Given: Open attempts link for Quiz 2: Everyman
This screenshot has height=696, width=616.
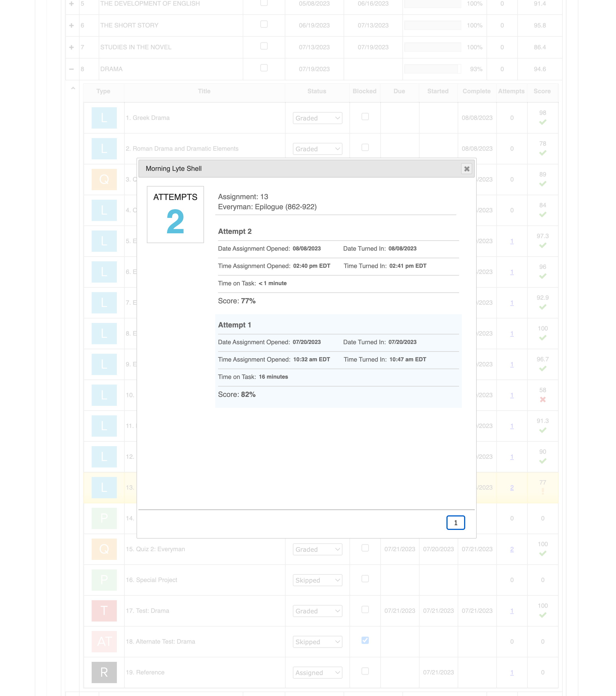Looking at the screenshot, I should (512, 549).
